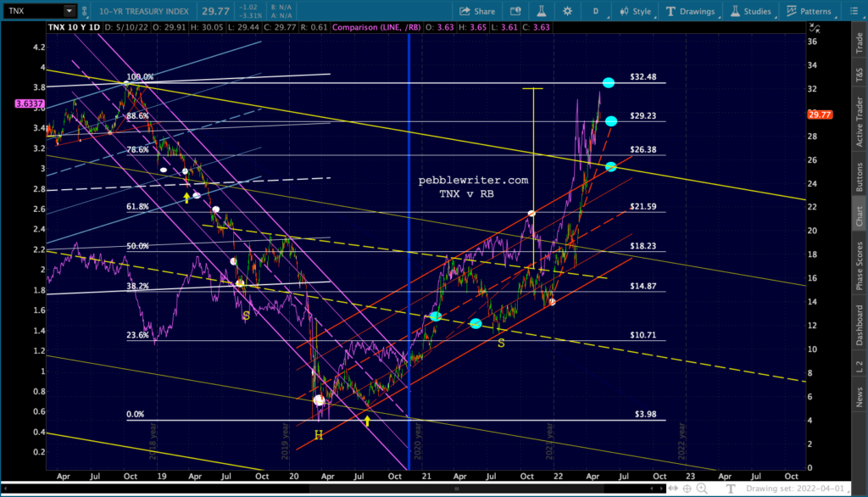868x497 pixels.
Task: Open the Buttons side tab
Action: (860, 176)
